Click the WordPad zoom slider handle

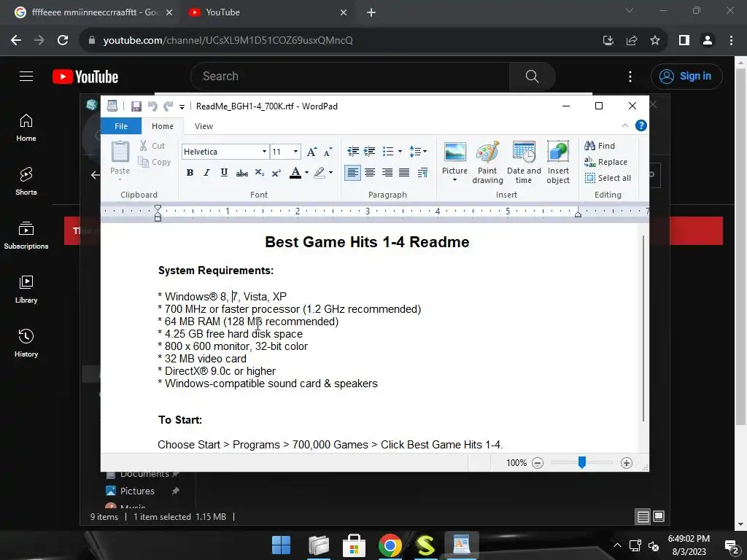click(581, 462)
